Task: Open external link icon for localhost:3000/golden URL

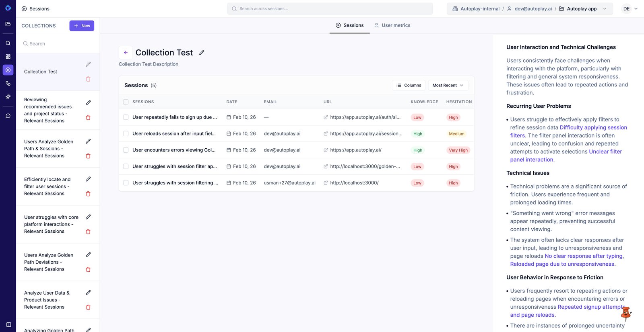Action: pos(326,166)
